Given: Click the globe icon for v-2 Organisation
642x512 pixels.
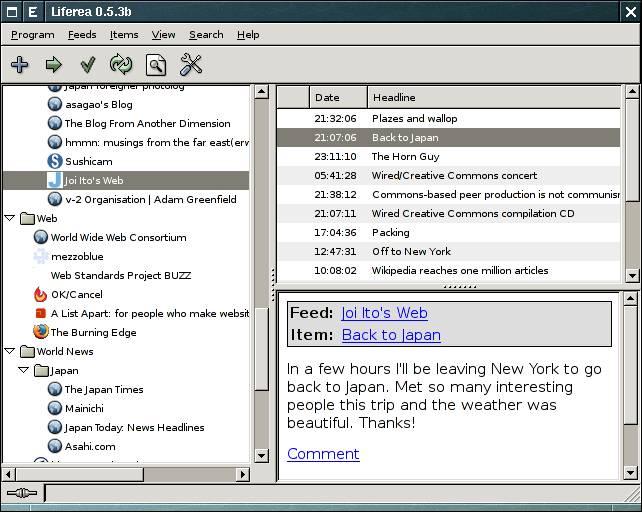Looking at the screenshot, I should coord(54,199).
